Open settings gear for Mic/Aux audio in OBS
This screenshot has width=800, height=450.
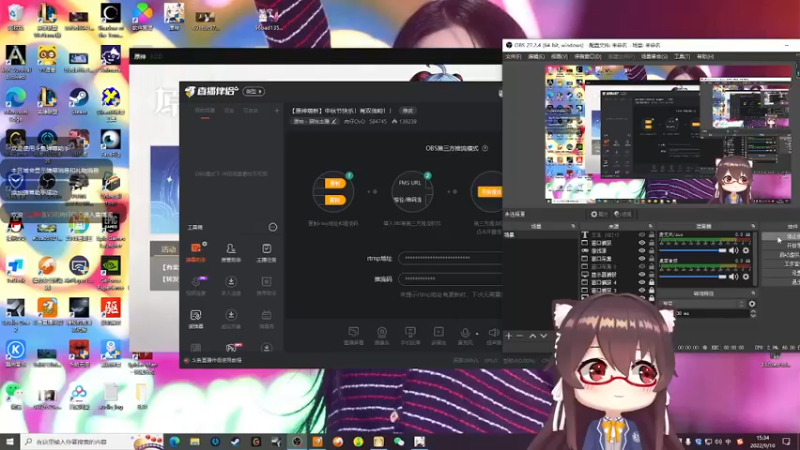point(746,251)
